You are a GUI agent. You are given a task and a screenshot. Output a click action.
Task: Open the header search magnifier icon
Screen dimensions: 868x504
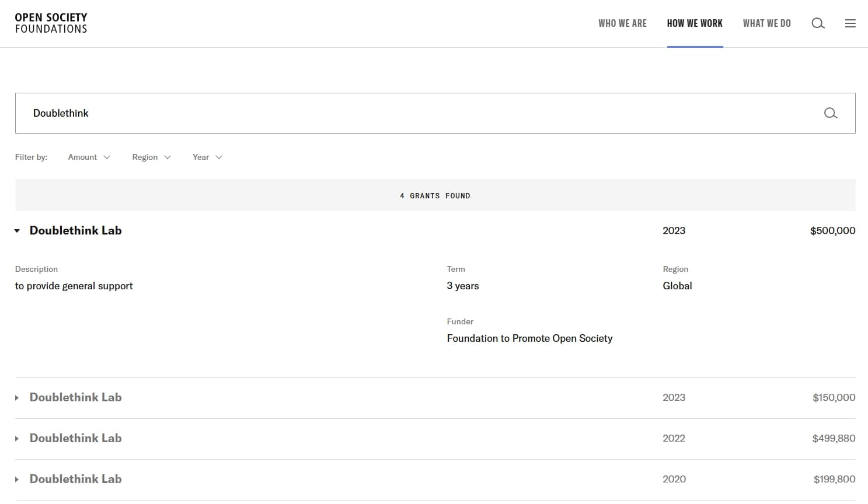[x=818, y=23]
